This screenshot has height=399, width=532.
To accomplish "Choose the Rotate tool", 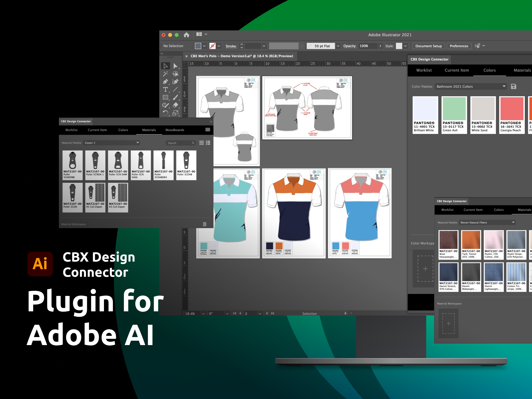I will [165, 113].
